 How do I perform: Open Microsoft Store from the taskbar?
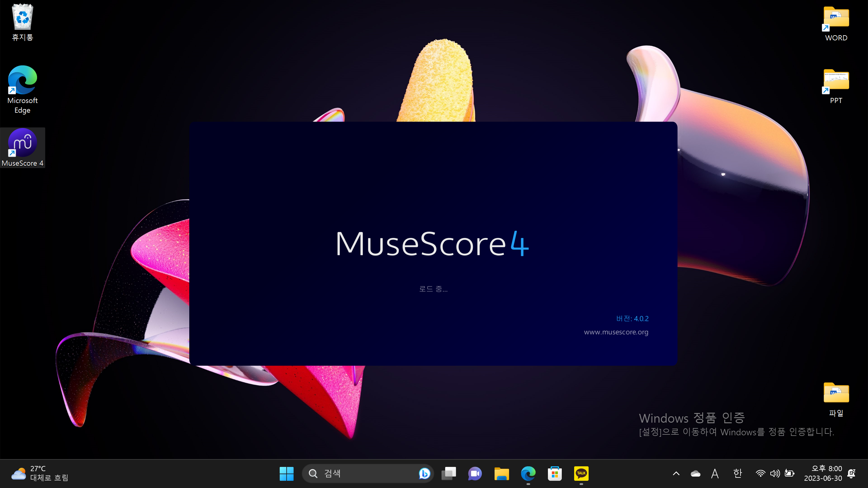(x=554, y=473)
